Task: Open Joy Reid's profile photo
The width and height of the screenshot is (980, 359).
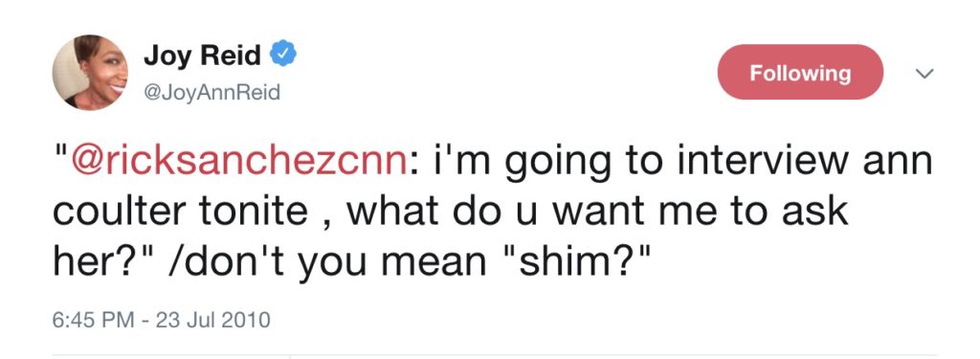Action: pos(89,72)
